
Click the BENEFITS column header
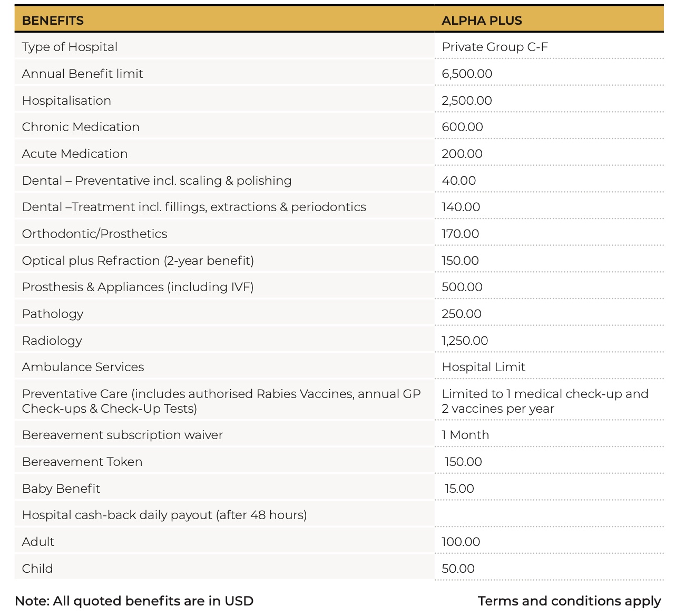coord(53,21)
